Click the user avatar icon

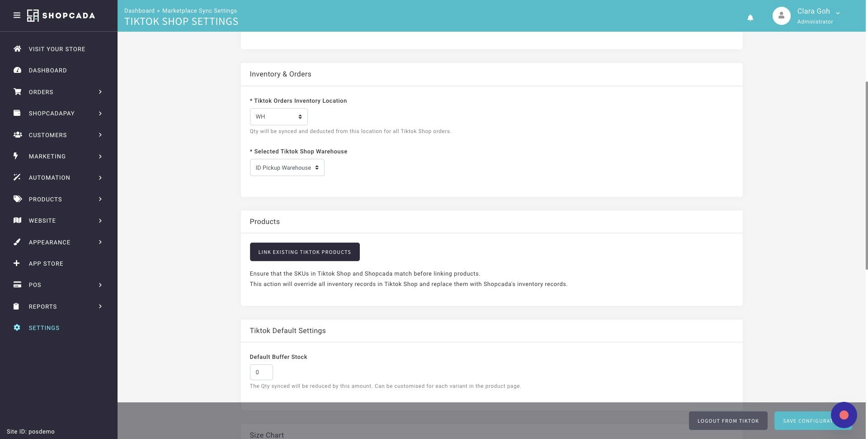[781, 16]
